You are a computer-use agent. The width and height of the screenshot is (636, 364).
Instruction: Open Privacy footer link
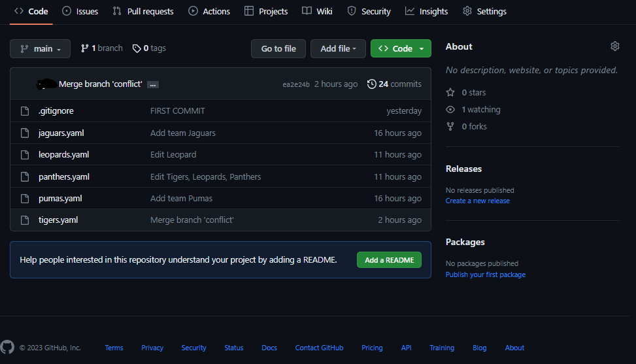(152, 348)
